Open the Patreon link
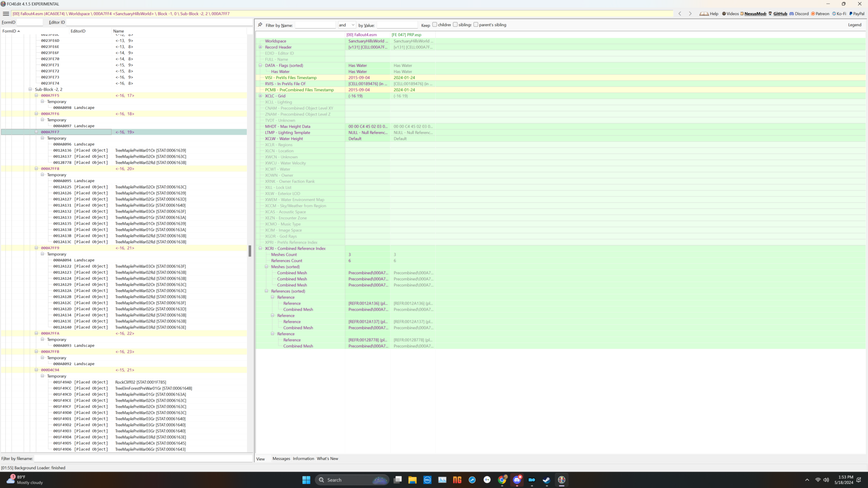The height and width of the screenshot is (488, 868). [x=820, y=14]
